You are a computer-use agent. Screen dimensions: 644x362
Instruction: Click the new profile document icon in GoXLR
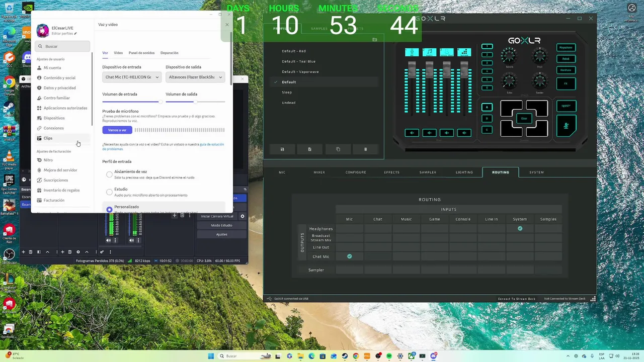pyautogui.click(x=309, y=149)
